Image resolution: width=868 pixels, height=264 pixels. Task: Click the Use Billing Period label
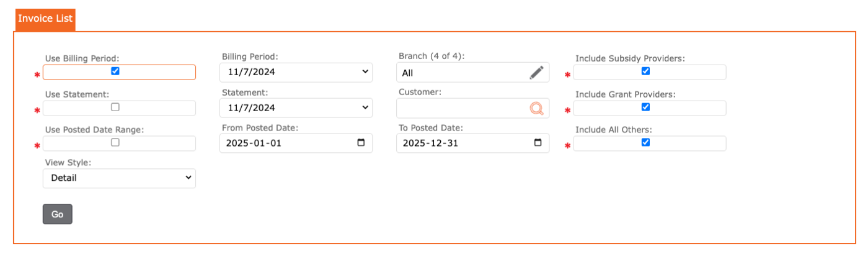click(82, 58)
